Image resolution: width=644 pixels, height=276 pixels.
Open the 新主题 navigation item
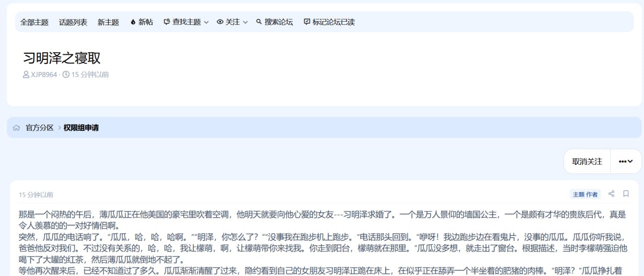point(108,22)
